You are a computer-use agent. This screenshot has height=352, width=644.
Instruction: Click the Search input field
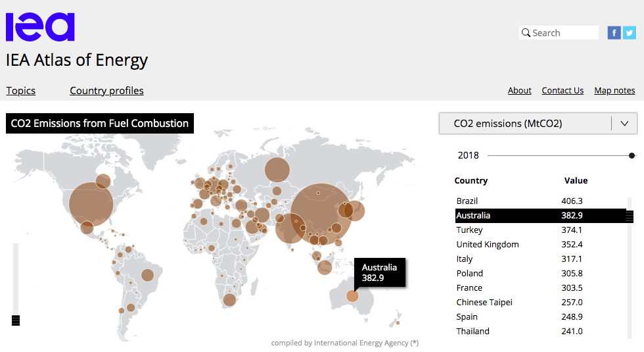tap(559, 33)
